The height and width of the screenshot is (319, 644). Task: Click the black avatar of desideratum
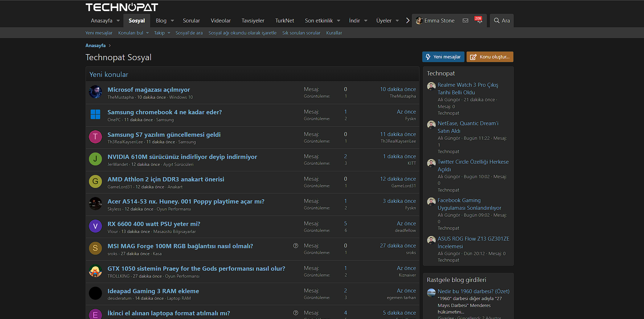[x=95, y=293]
